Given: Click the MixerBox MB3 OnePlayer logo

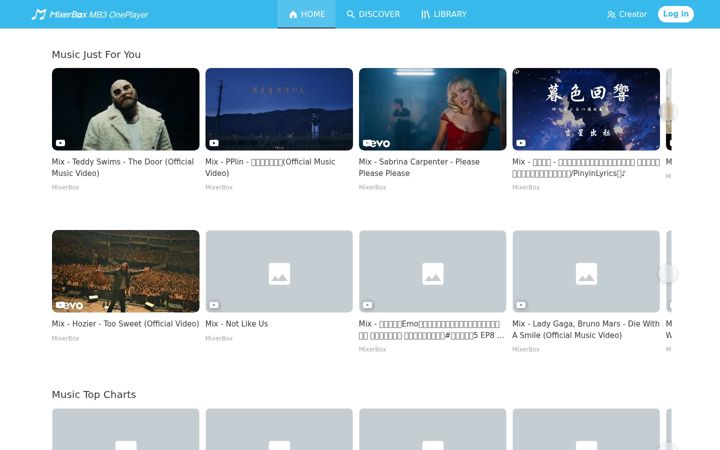Looking at the screenshot, I should click(x=90, y=14).
